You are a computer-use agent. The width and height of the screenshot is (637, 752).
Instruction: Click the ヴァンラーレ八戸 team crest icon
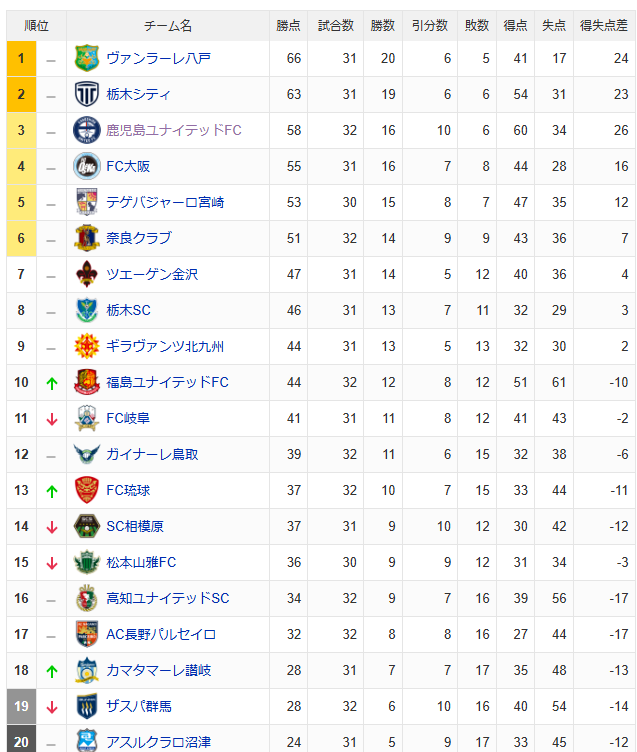coord(87,59)
